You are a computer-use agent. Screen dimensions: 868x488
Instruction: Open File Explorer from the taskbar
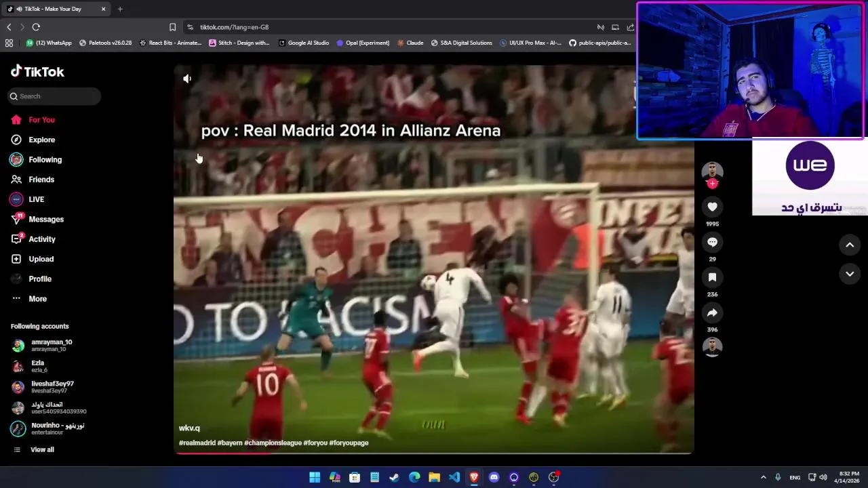[x=434, y=477]
